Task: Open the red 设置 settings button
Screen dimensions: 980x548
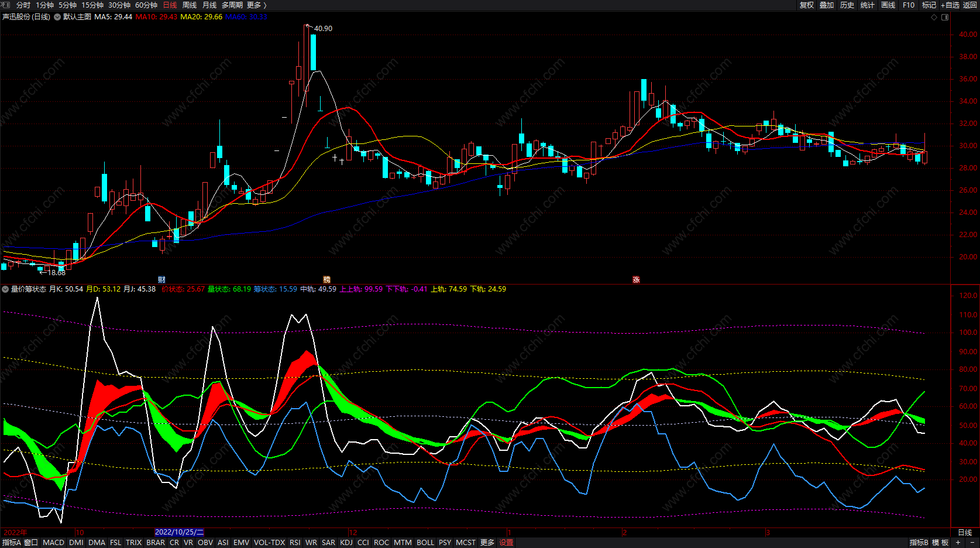Action: pos(507,543)
